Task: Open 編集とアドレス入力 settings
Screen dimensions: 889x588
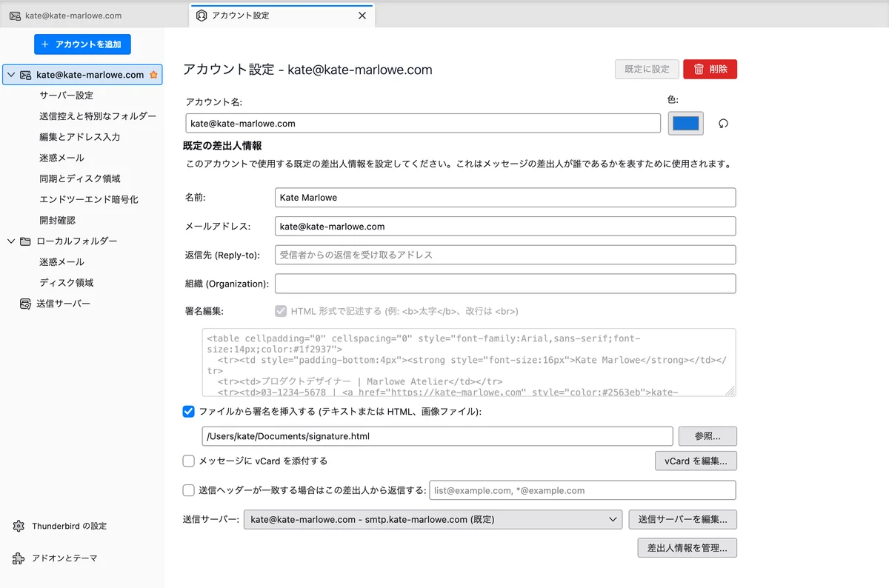Action: [x=79, y=137]
